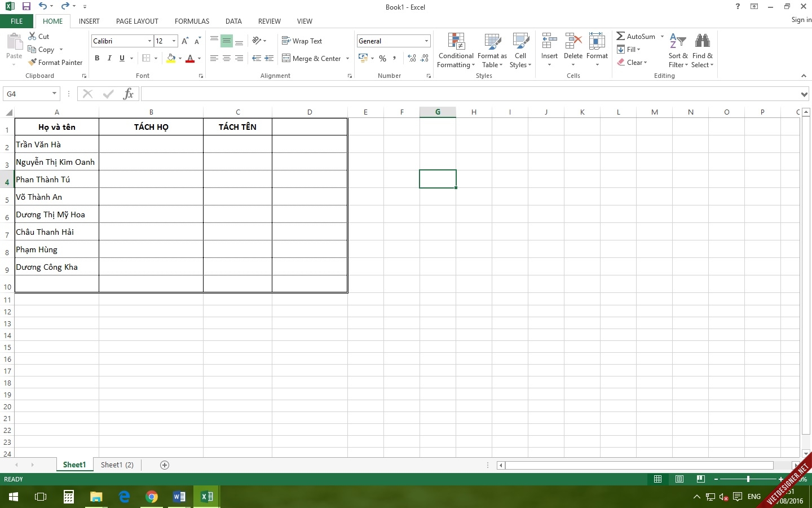Screen dimensions: 812x508
Task: Toggle Bold formatting
Action: pos(97,58)
